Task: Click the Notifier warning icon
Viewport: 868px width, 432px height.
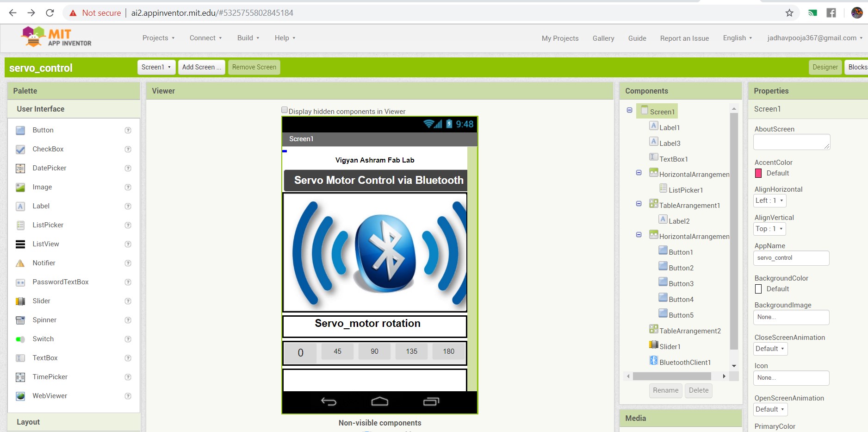Action: [x=20, y=263]
